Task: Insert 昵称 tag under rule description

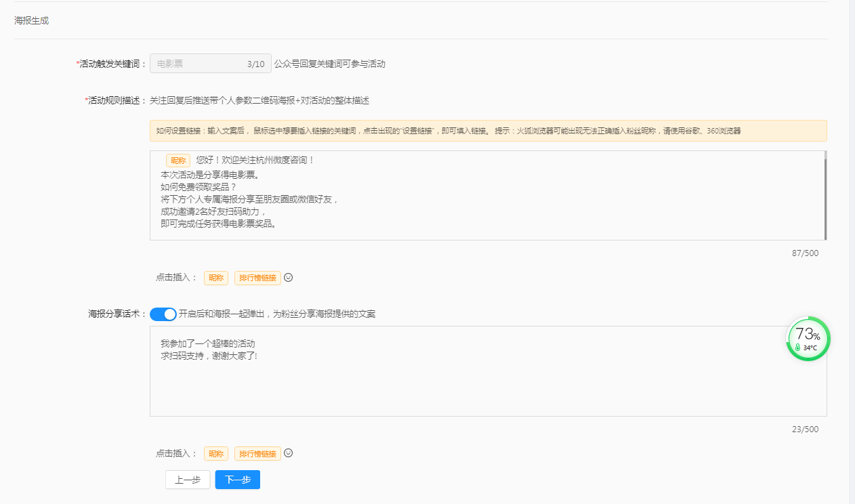Action: (216, 278)
